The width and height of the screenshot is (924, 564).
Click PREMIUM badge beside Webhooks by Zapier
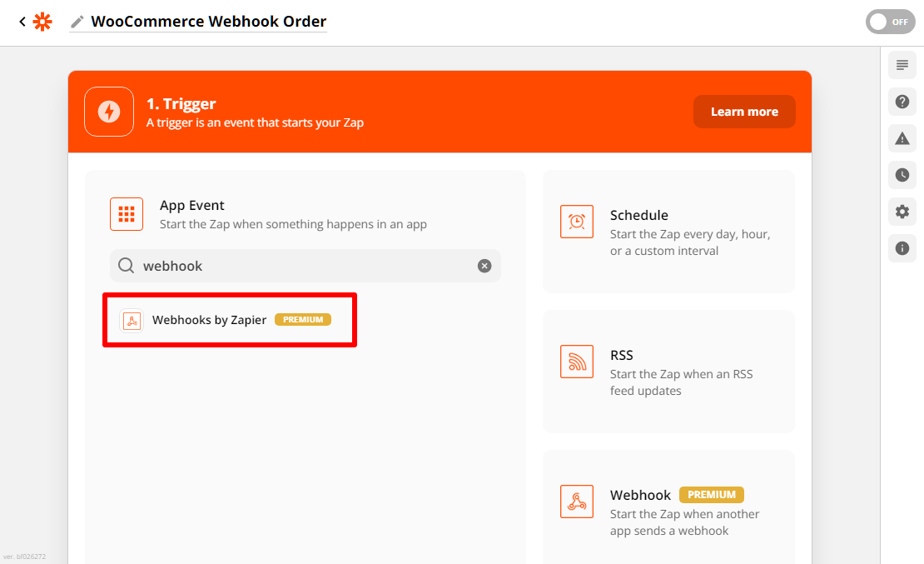tap(303, 319)
